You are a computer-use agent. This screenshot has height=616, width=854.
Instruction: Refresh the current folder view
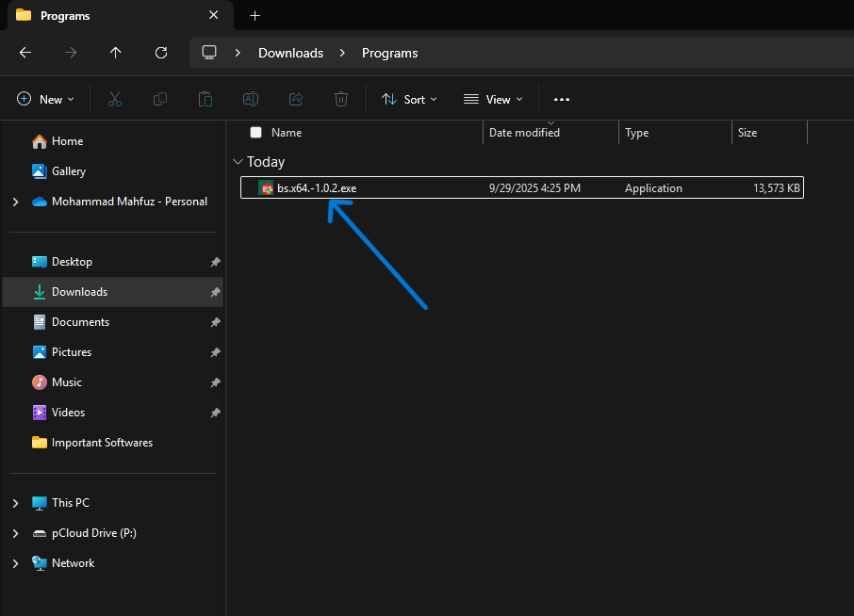coord(161,53)
